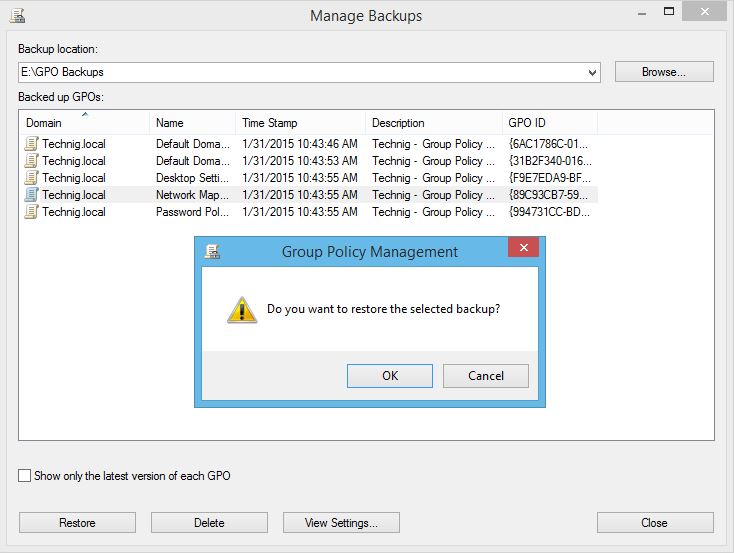The width and height of the screenshot is (734, 553).
Task: Sort by the Domain column header
Action: pos(84,123)
